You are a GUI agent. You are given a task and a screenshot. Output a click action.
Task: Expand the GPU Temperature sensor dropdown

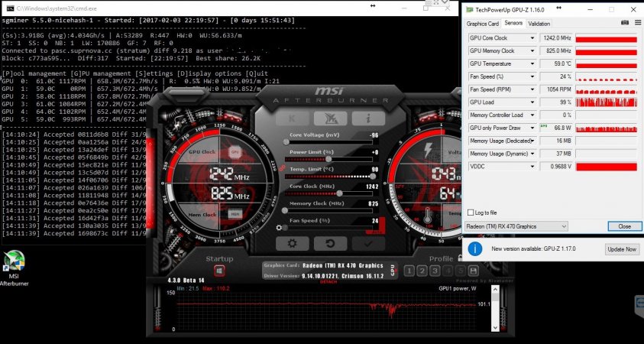pyautogui.click(x=532, y=63)
